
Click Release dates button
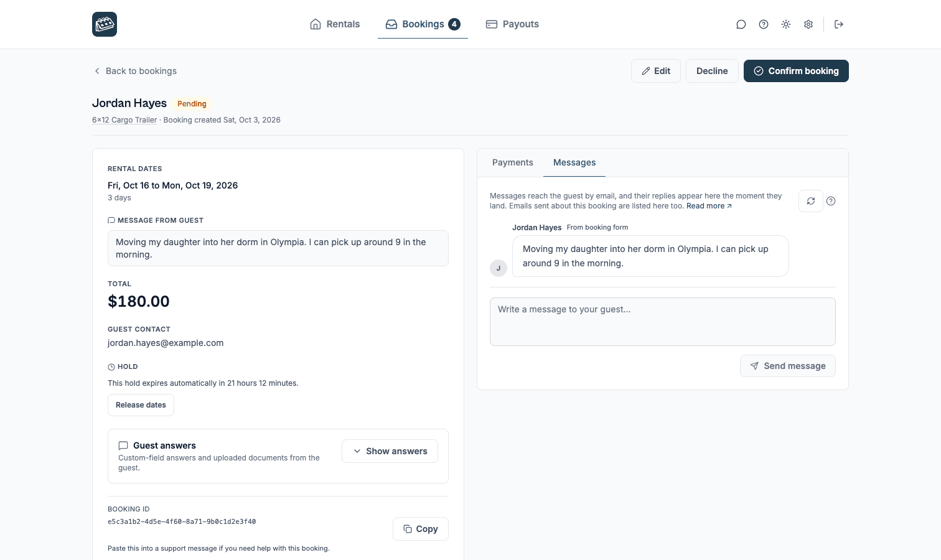pos(141,405)
